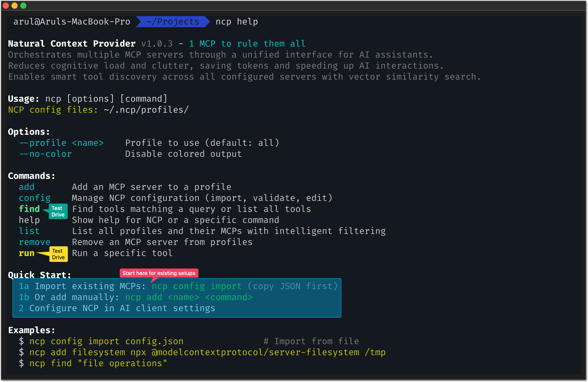This screenshot has height=382, width=588.
Task: Click the green fullscreen window button
Action: [x=23, y=6]
